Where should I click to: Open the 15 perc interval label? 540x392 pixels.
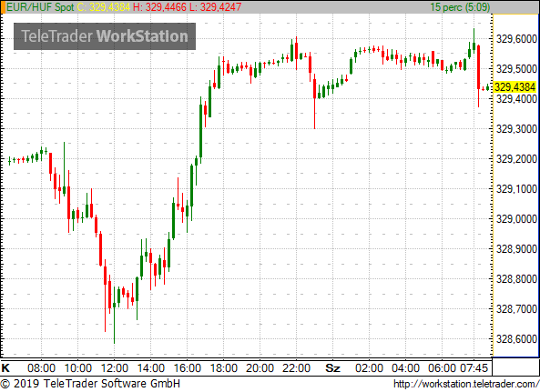[x=460, y=7]
